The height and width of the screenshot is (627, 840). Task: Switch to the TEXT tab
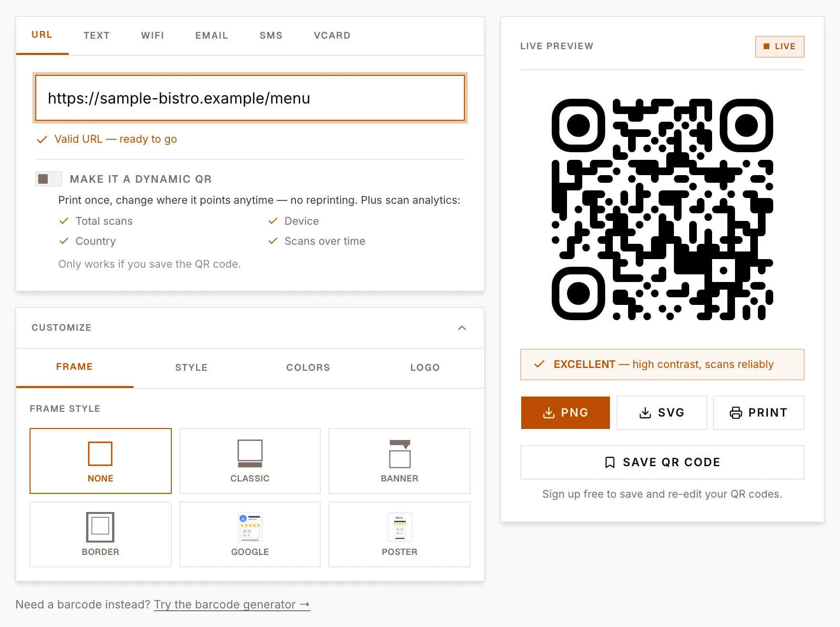coord(97,35)
